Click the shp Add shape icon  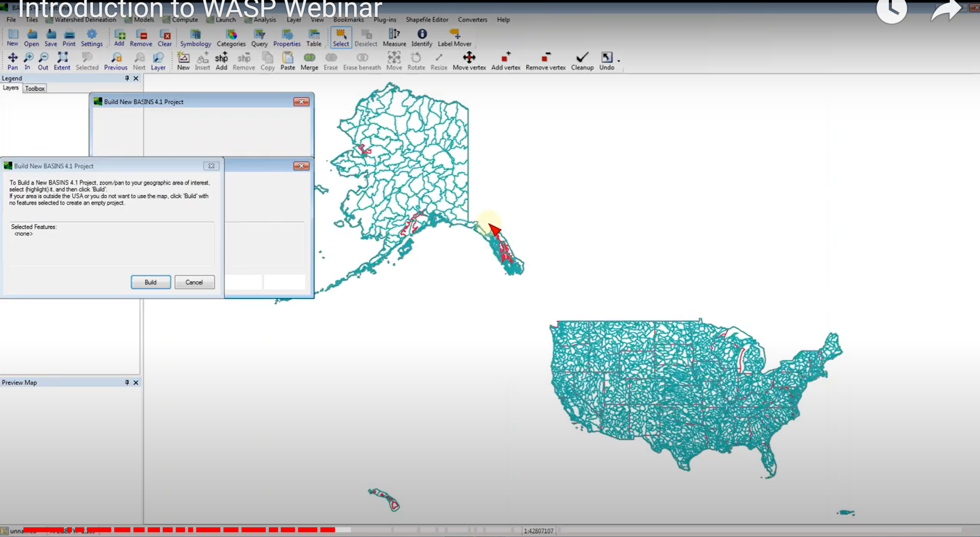222,61
